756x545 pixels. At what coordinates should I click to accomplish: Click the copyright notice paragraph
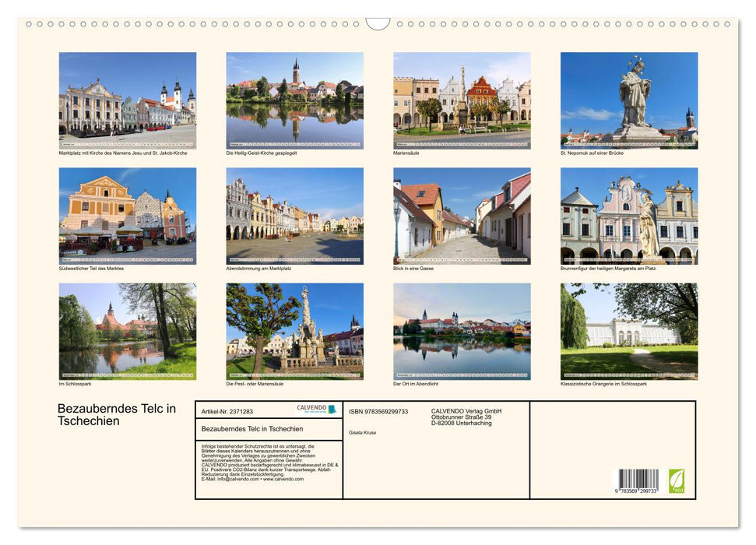coord(269,462)
